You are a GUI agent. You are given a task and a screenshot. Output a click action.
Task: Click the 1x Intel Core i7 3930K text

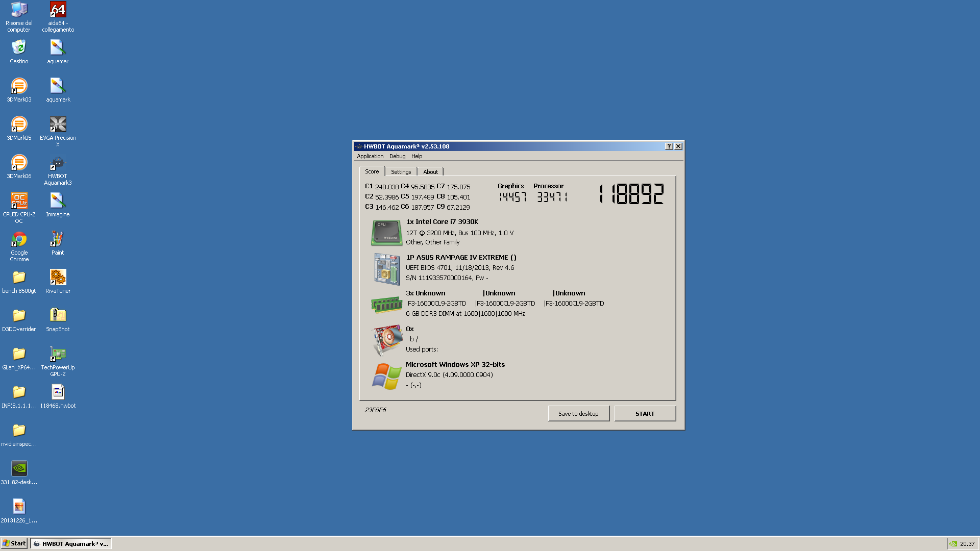pyautogui.click(x=442, y=221)
